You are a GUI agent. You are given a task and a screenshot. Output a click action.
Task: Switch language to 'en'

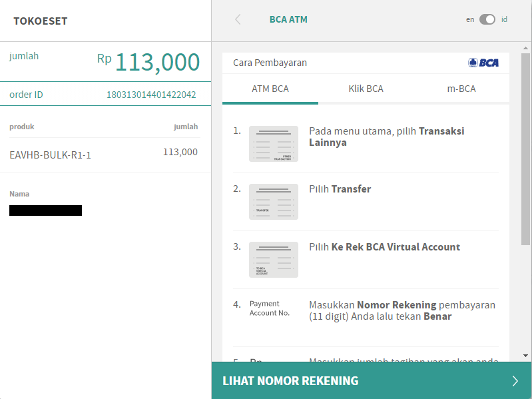pyautogui.click(x=470, y=19)
